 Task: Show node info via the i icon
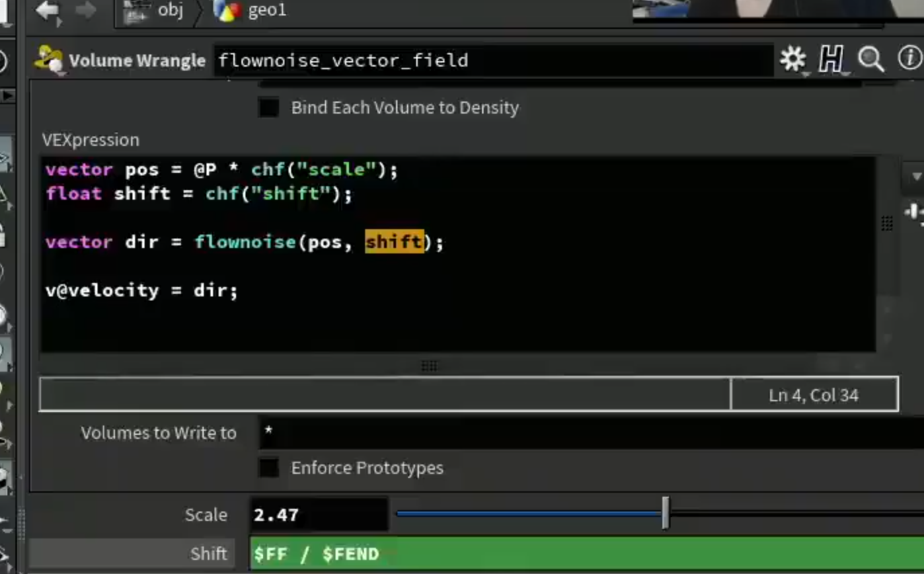[910, 58]
